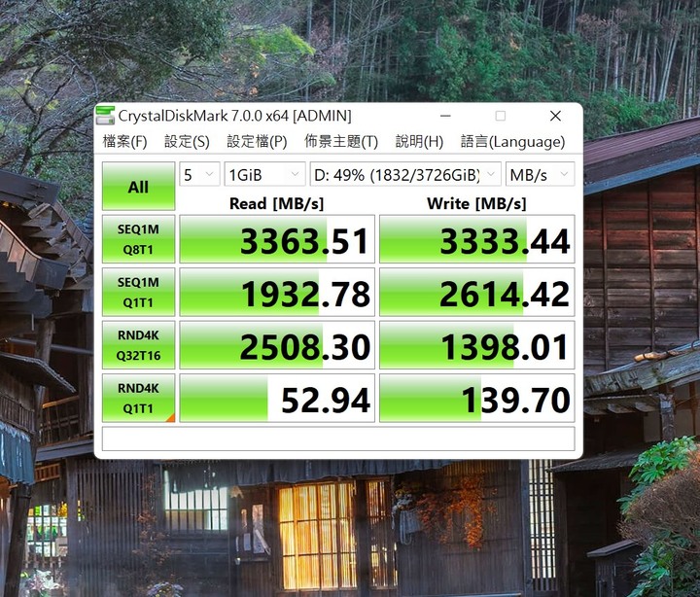The height and width of the screenshot is (597, 700).
Task: Open the 佈景主題(T) menu
Action: click(x=341, y=142)
